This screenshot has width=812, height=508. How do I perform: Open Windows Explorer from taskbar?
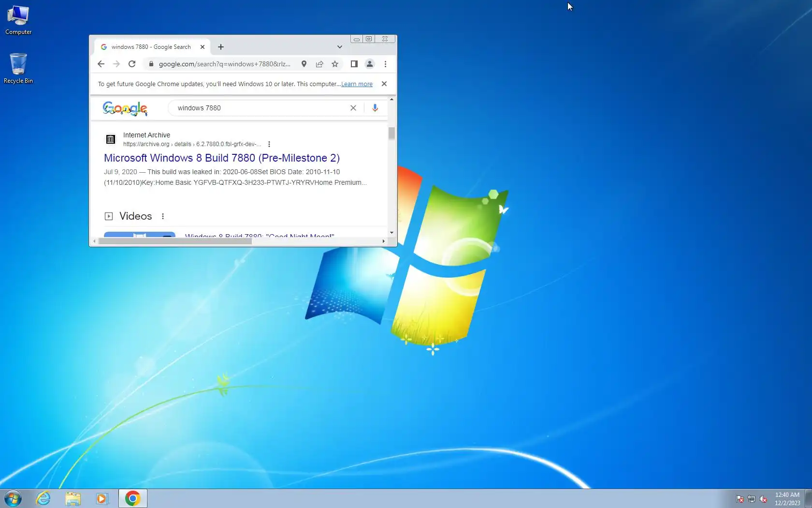73,498
